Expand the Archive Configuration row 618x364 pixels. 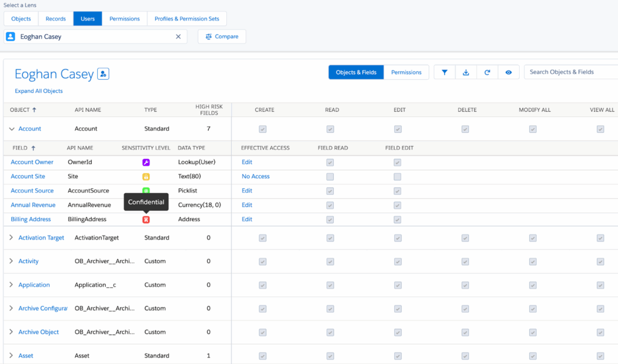pyautogui.click(x=11, y=308)
